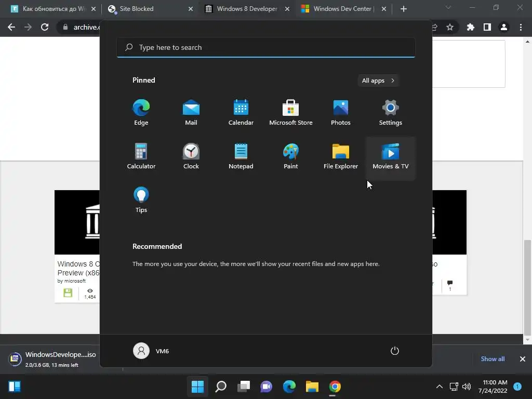Close the Chrome downloads bar

pyautogui.click(x=523, y=359)
